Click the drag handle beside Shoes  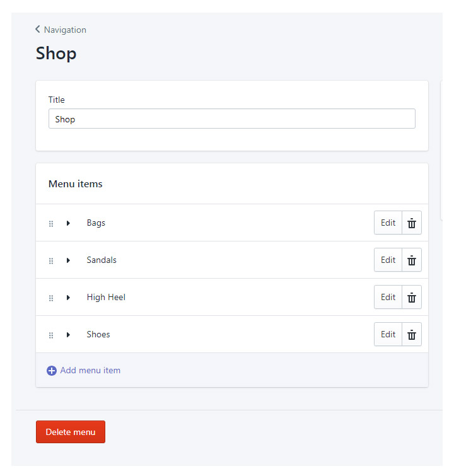point(51,335)
